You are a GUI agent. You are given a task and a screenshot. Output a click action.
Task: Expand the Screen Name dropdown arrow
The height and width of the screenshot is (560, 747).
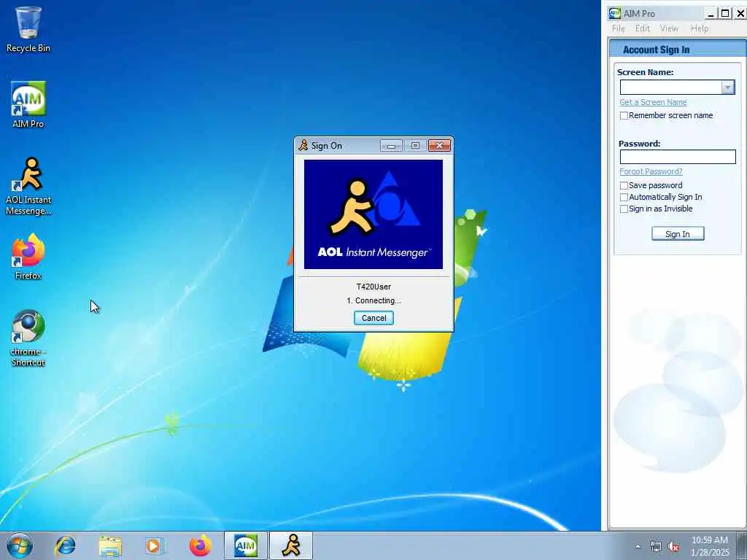[728, 87]
